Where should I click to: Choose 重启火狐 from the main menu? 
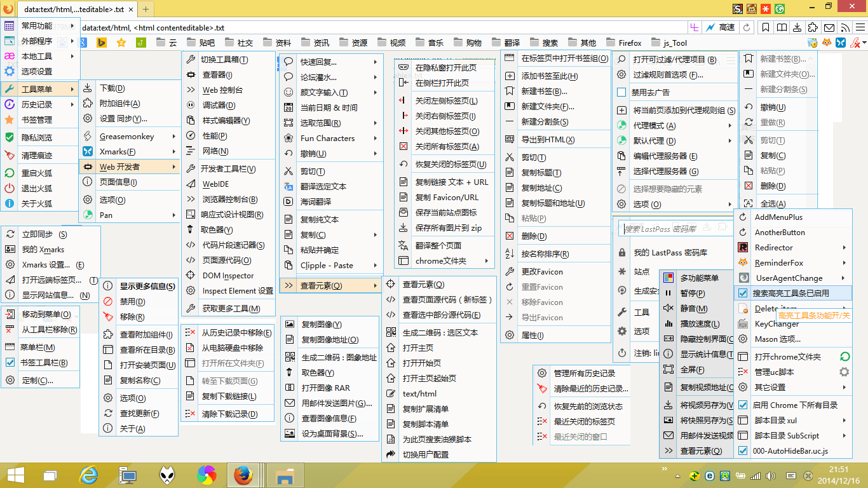pyautogui.click(x=37, y=173)
